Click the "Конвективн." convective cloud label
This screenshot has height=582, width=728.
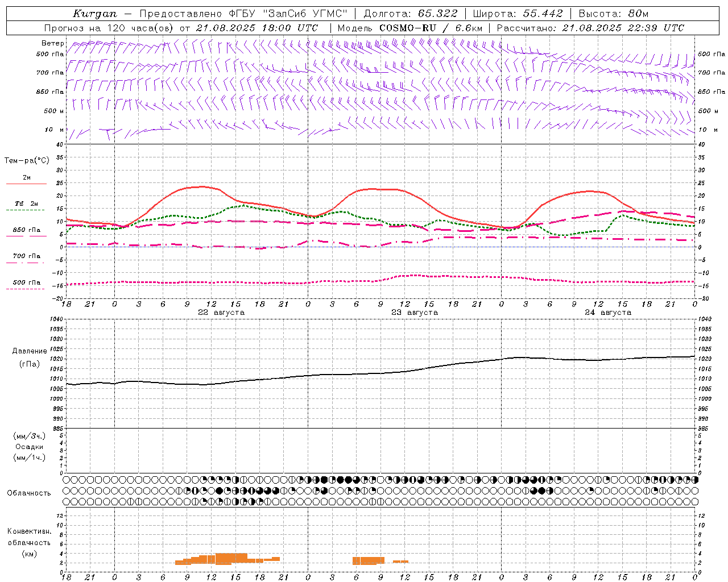[29, 531]
